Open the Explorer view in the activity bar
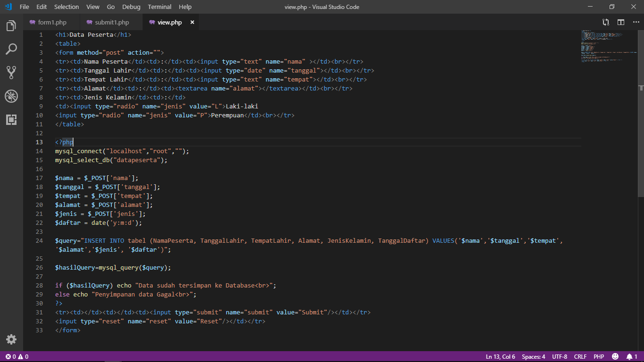644x362 pixels. [11, 26]
